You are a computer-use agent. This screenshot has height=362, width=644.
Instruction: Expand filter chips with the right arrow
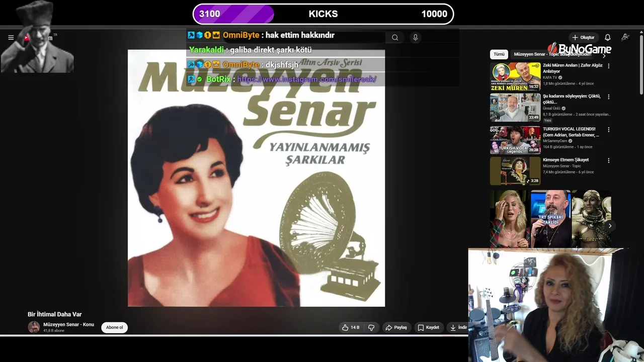coord(604,55)
